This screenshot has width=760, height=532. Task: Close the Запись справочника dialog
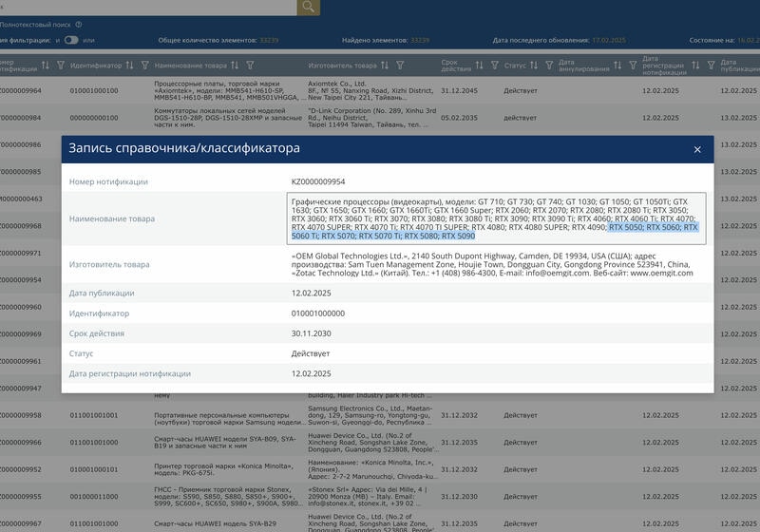697,150
